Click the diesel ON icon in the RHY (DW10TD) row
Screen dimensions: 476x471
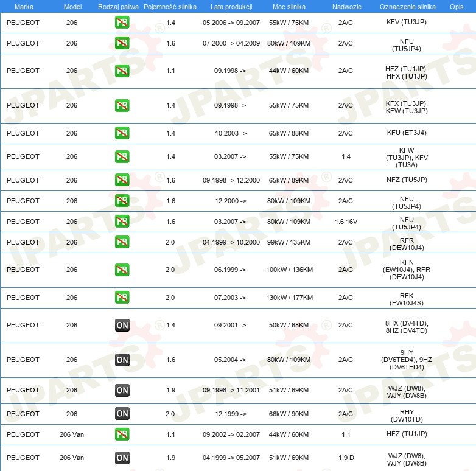[122, 414]
